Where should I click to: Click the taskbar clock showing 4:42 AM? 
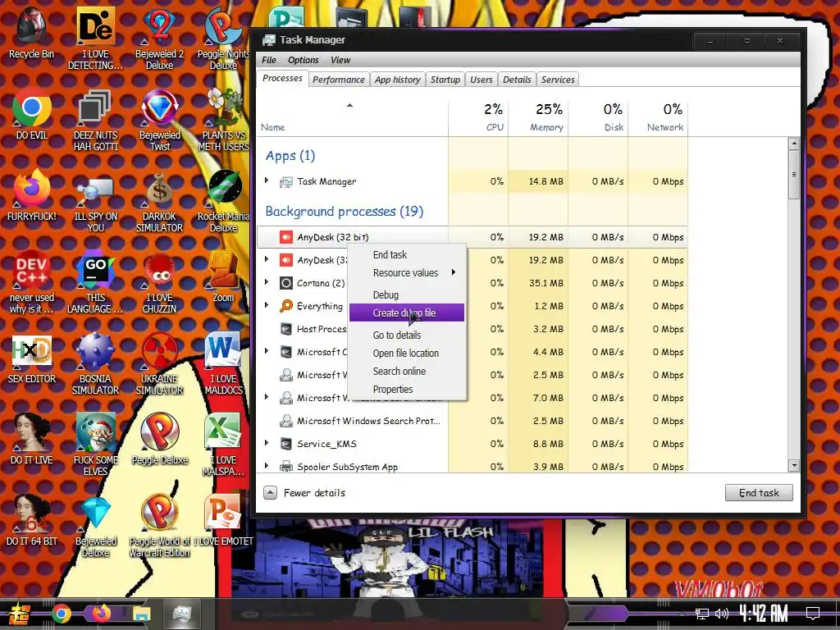click(764, 614)
